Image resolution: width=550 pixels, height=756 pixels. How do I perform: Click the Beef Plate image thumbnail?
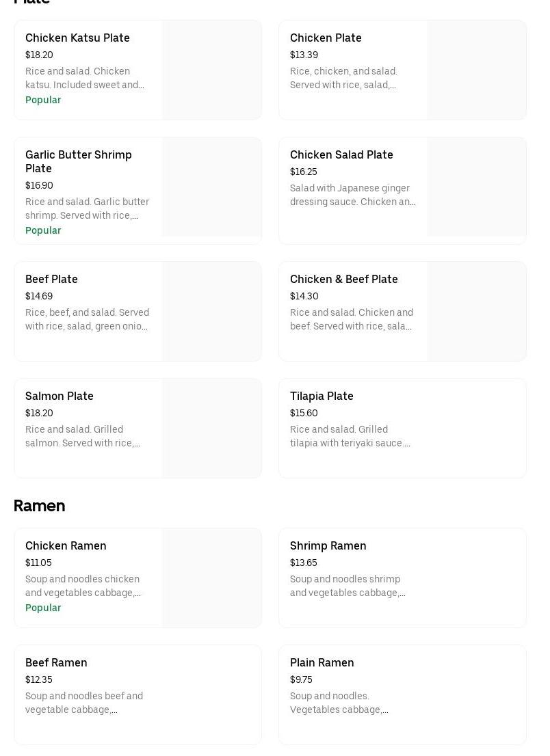211,312
